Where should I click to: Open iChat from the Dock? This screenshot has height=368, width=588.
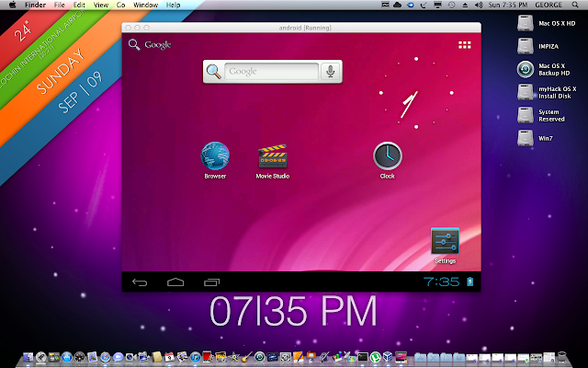pyautogui.click(x=119, y=357)
